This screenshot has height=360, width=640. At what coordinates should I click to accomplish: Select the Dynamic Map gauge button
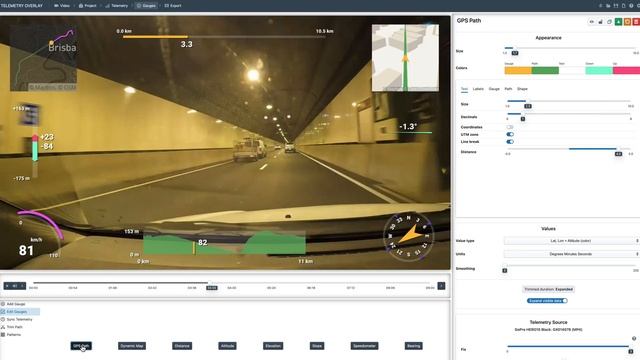[132, 346]
